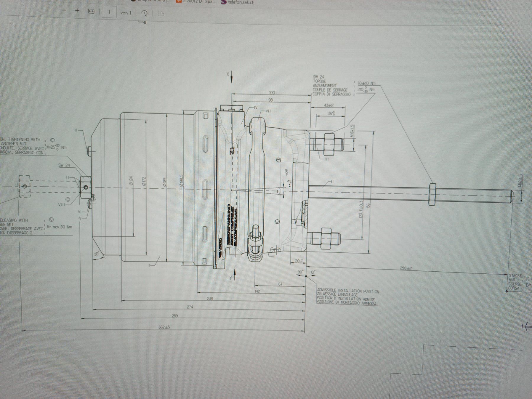Image resolution: width=532 pixels, height=399 pixels.
Task: Select the M= max.80 Nm text
Action: click(x=59, y=227)
